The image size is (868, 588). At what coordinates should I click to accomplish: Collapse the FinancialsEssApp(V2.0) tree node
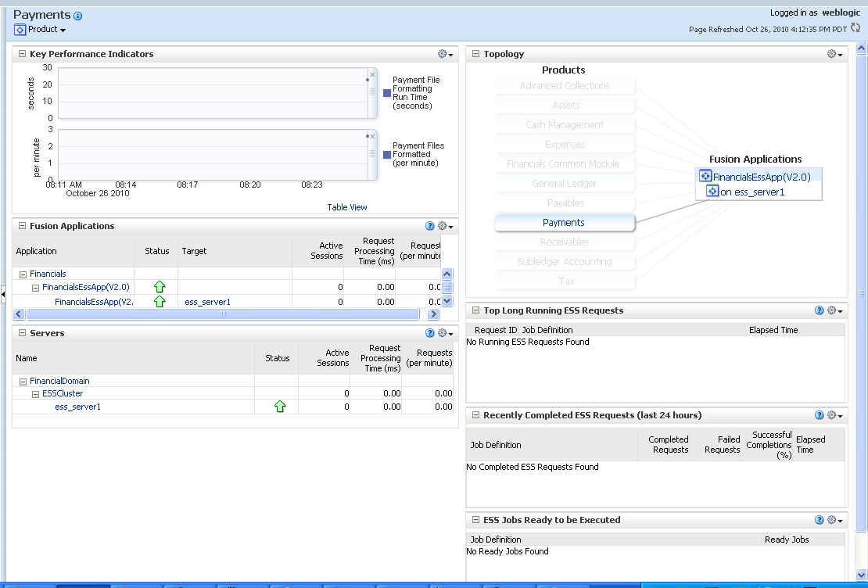pyautogui.click(x=35, y=288)
